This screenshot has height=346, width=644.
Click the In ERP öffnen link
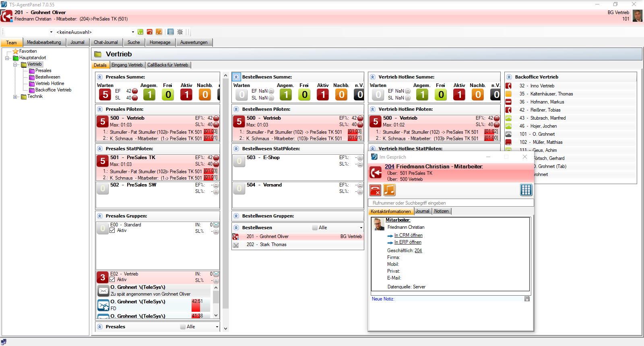(408, 242)
